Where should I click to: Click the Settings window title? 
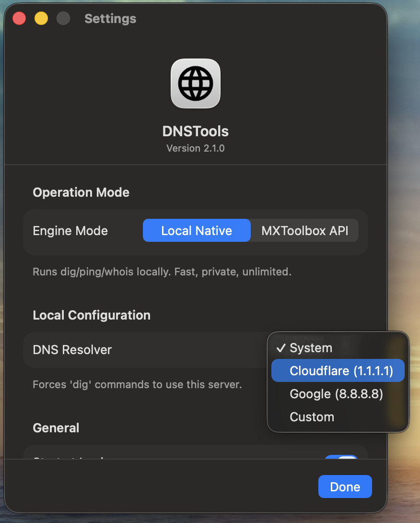point(110,18)
